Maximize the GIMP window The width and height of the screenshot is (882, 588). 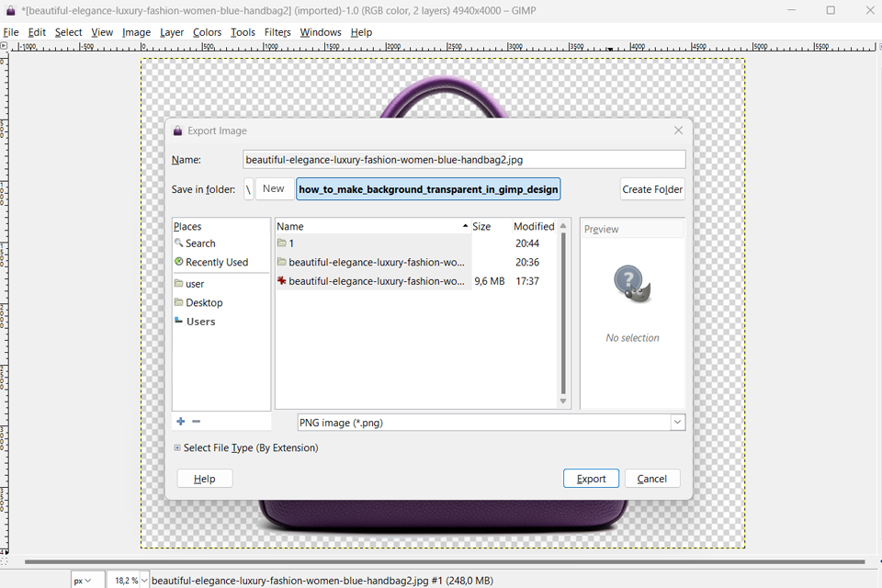pyautogui.click(x=831, y=10)
